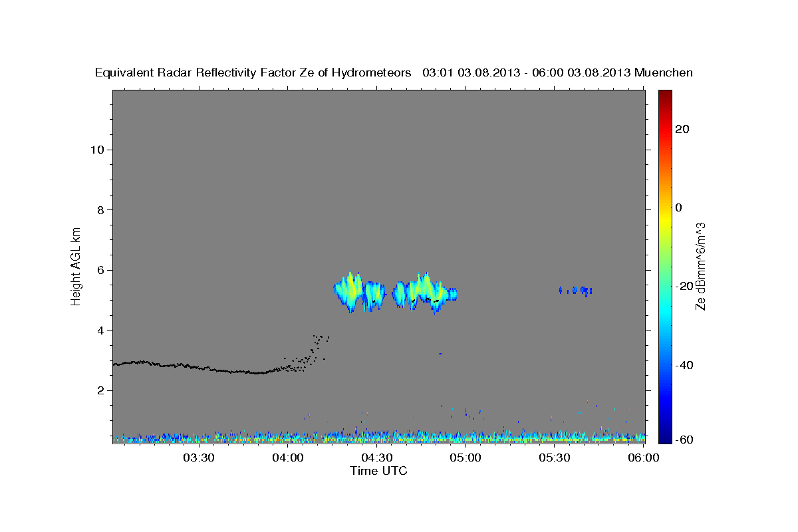Click the colorbar label '20'
The image size is (798, 532).
[x=682, y=129]
